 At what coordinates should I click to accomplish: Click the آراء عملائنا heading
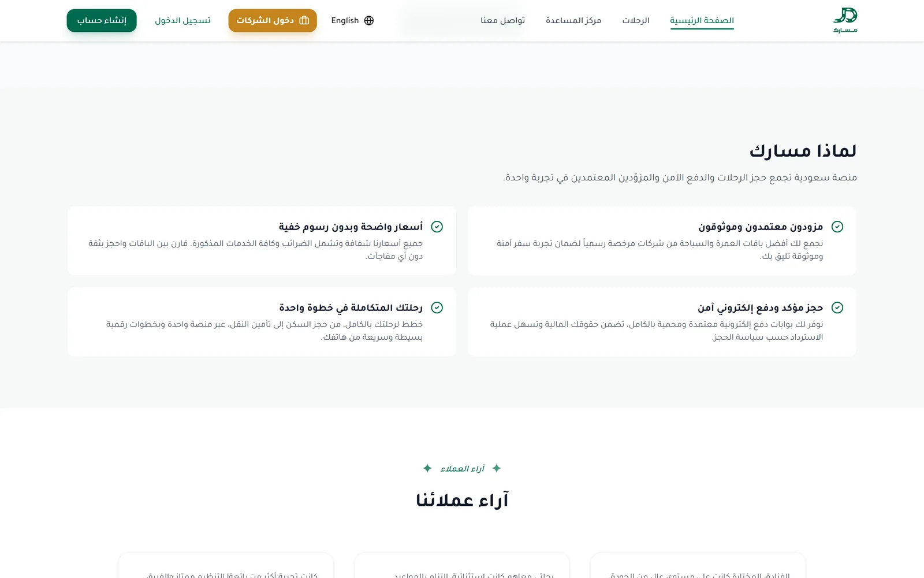tap(462, 500)
